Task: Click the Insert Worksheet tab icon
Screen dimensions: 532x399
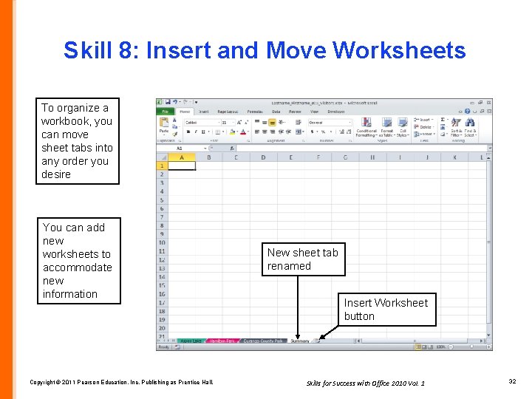Action: click(x=317, y=341)
